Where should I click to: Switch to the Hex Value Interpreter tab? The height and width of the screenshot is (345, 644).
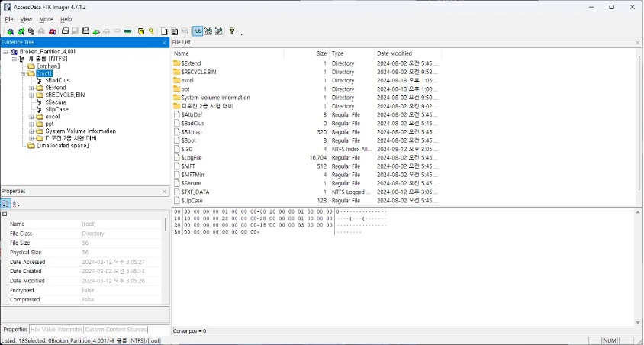click(56, 330)
